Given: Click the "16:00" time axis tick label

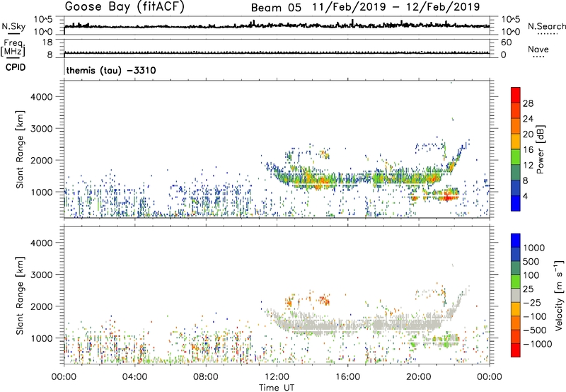Looking at the screenshot, I should pos(347,377).
